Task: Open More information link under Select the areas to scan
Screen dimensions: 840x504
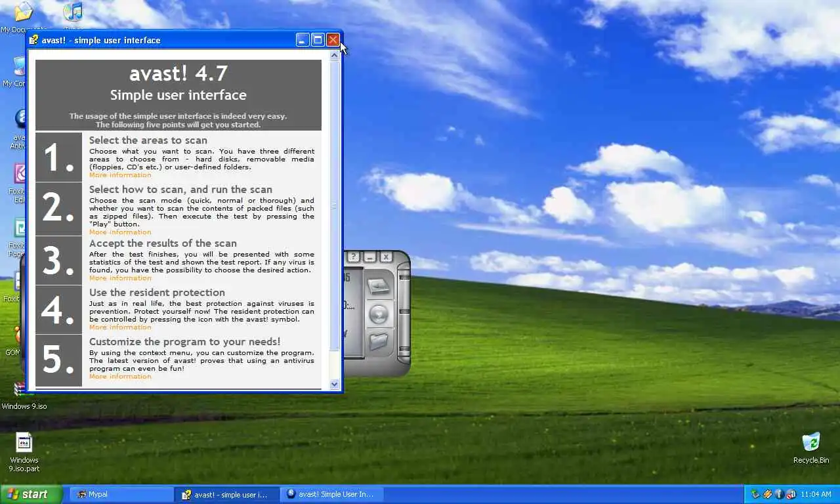Action: coord(120,175)
